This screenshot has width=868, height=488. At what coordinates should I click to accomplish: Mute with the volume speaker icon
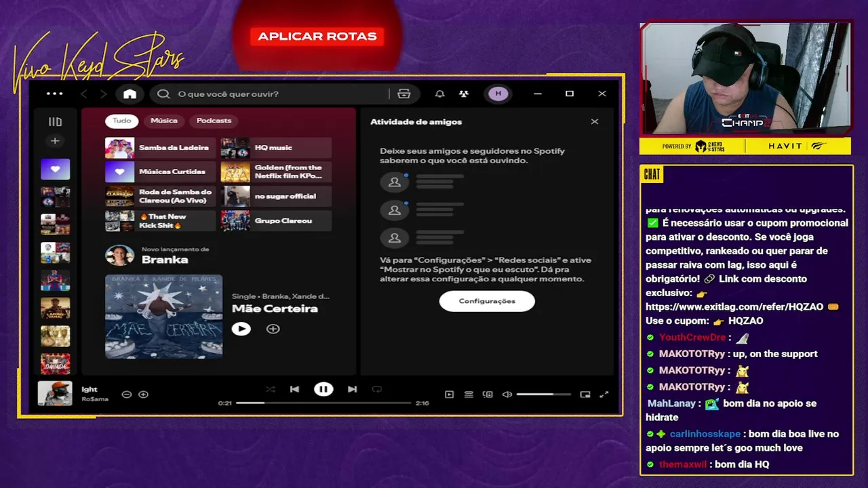[507, 394]
